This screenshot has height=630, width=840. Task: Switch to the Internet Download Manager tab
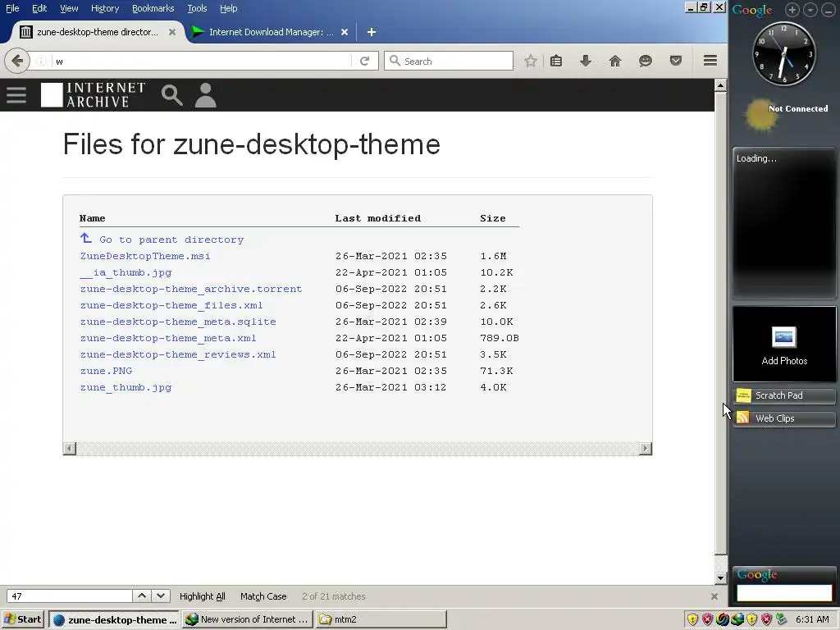tap(271, 32)
